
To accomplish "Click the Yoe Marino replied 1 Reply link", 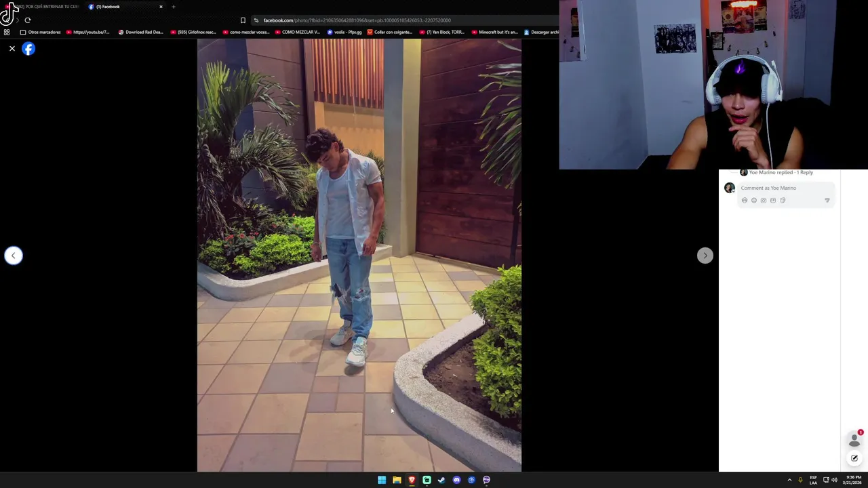I will (781, 172).
